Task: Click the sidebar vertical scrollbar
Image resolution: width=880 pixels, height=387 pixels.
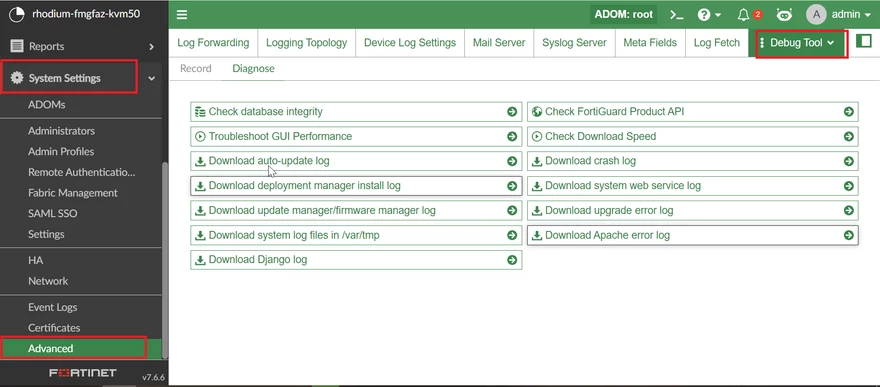Action: (164, 260)
